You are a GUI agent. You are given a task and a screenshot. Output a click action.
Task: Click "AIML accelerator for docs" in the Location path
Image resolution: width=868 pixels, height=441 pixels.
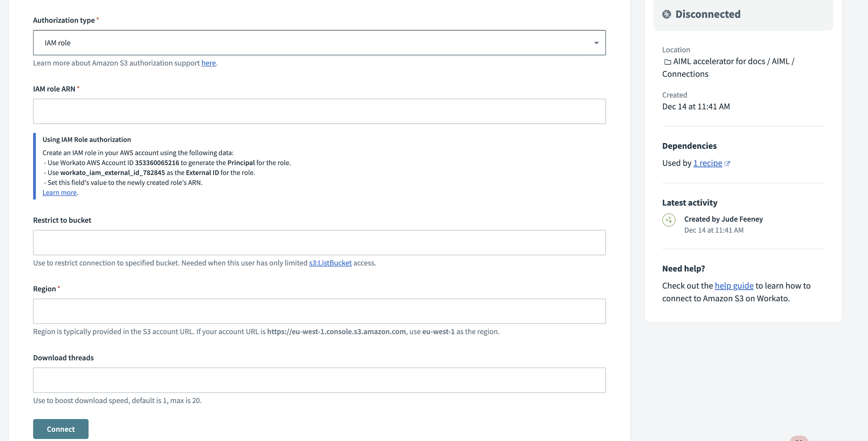click(x=718, y=61)
